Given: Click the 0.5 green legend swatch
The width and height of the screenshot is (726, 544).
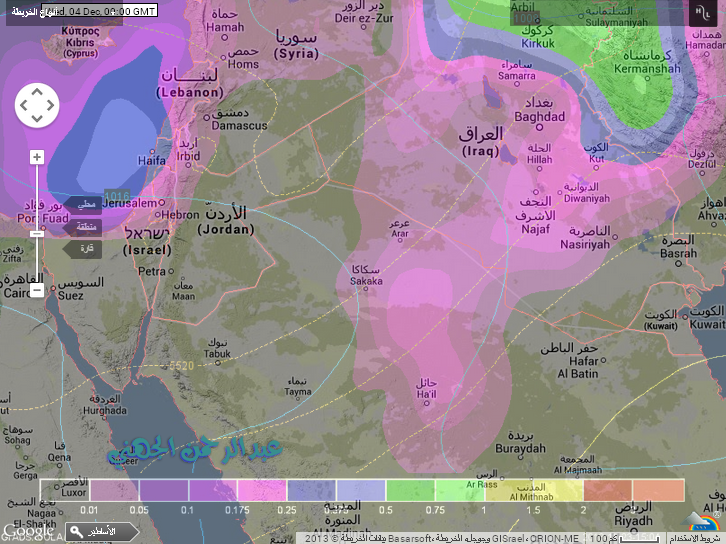Looking at the screenshot, I should coord(410,490).
